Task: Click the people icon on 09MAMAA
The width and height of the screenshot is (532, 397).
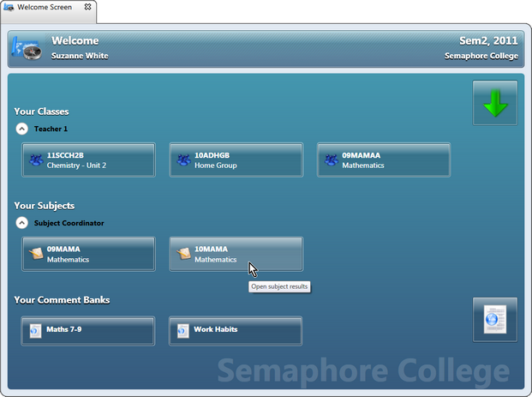Action: pyautogui.click(x=332, y=160)
